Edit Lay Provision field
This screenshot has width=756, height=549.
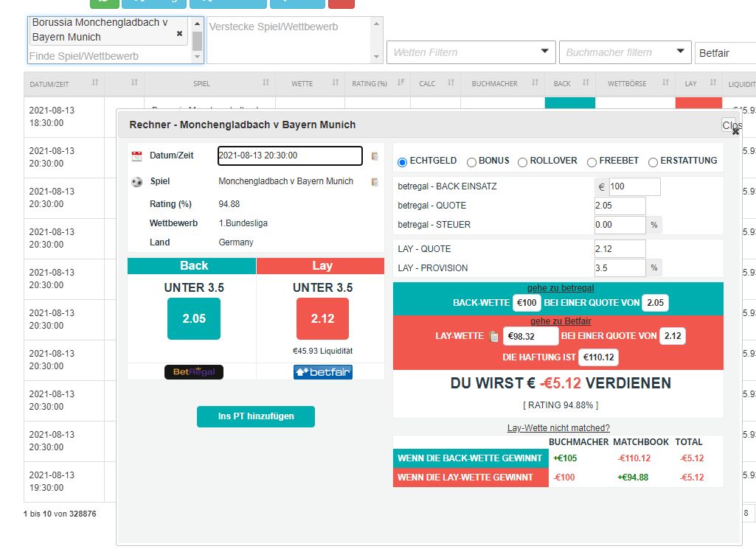click(620, 267)
